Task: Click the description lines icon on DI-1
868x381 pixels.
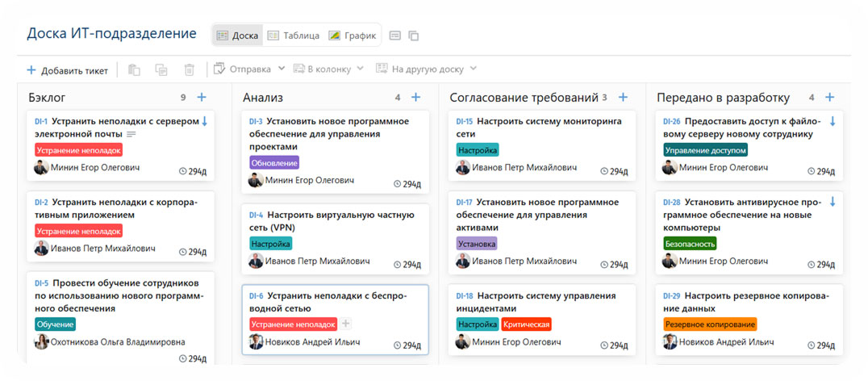Action: [x=131, y=134]
